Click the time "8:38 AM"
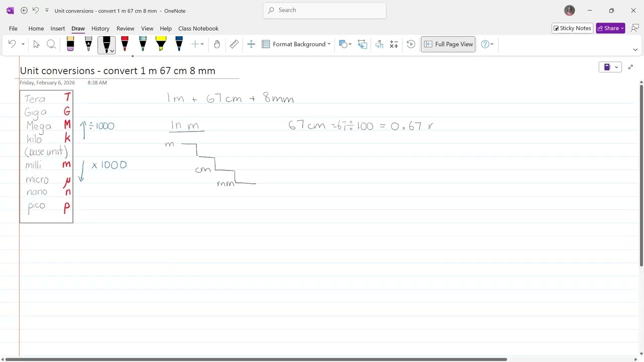Viewport: 644px width, 362px height. pyautogui.click(x=97, y=82)
